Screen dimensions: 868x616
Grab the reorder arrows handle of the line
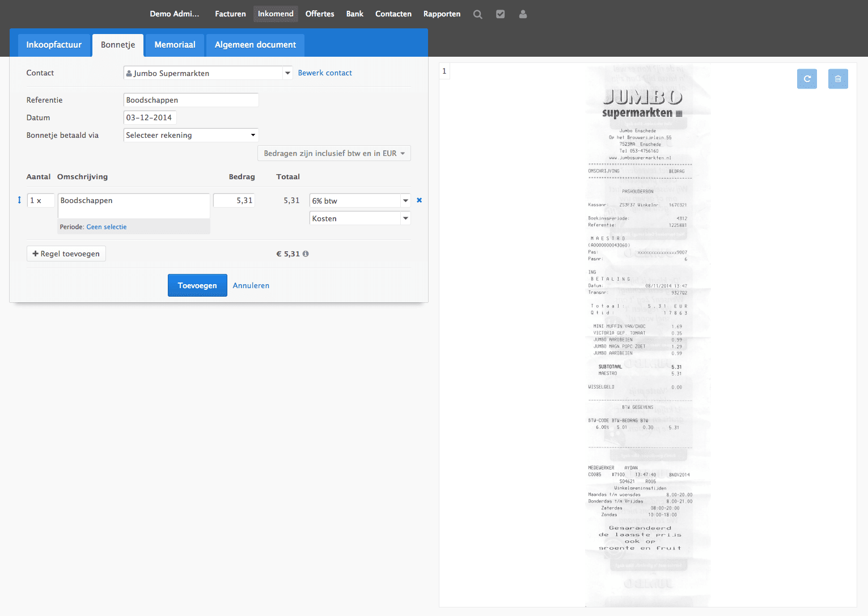click(19, 200)
